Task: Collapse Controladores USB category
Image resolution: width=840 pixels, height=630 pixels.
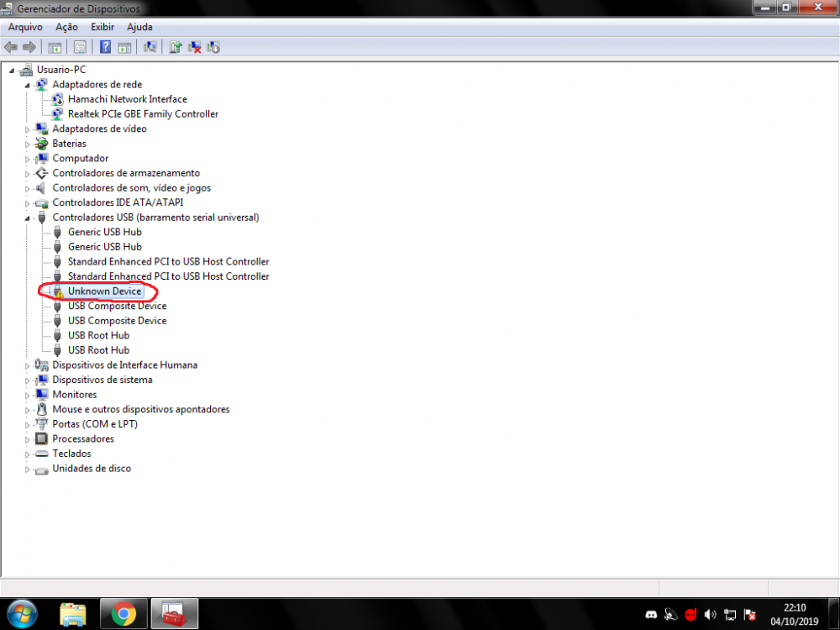Action: click(x=28, y=218)
